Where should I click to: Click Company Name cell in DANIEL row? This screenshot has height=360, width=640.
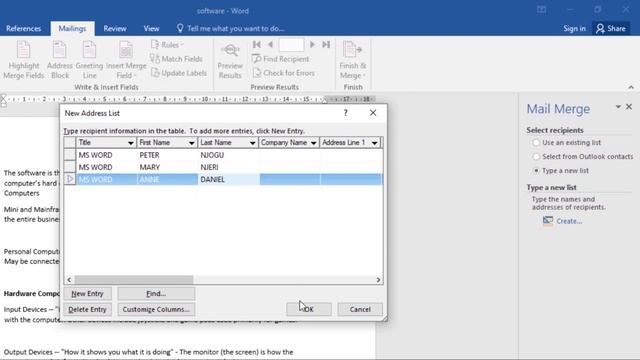tap(289, 180)
